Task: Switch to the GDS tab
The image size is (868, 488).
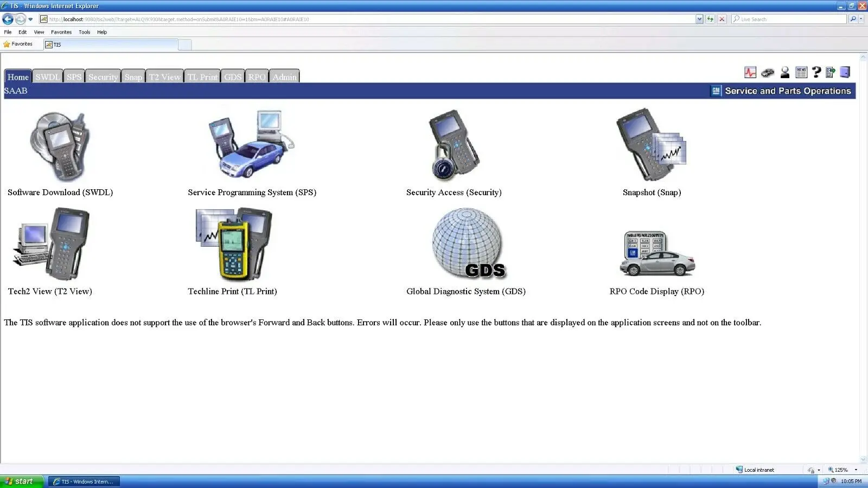Action: click(233, 76)
